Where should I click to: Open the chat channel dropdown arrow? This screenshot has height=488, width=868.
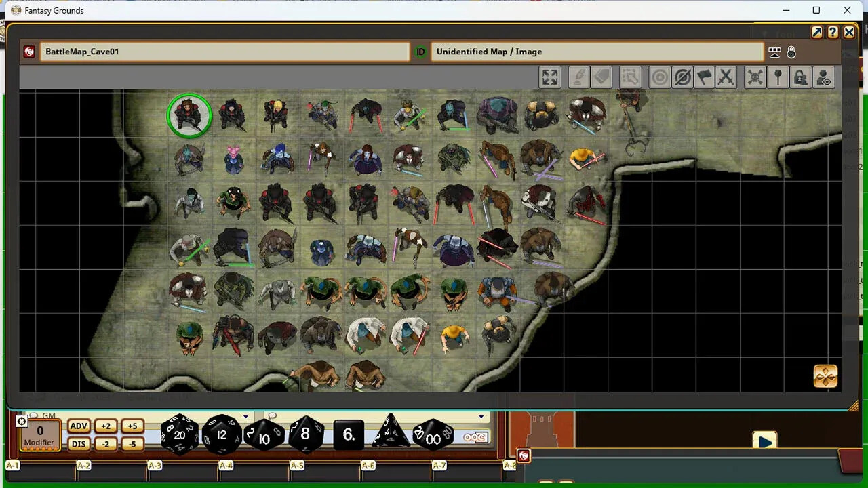pos(245,416)
